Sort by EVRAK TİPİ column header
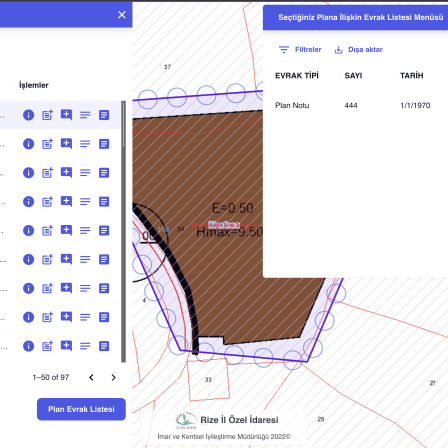The width and height of the screenshot is (448, 448). tap(297, 76)
